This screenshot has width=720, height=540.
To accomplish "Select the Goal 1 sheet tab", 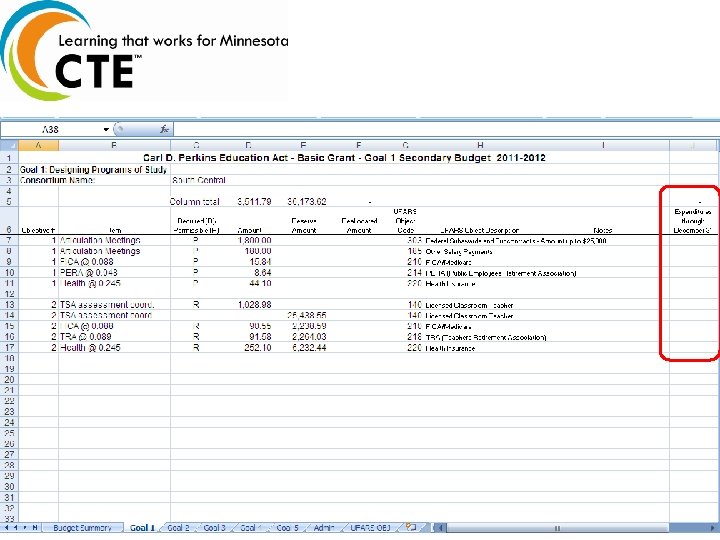I will point(142,528).
